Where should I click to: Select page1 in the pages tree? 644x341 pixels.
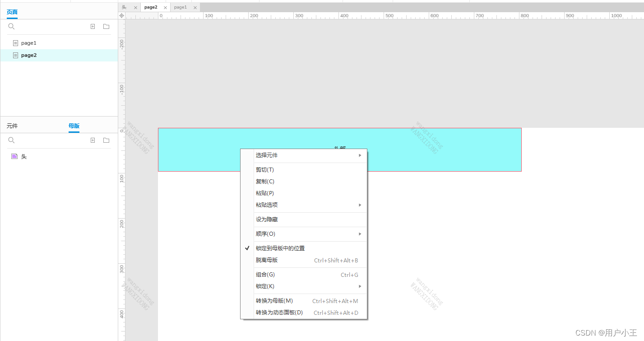point(59,43)
